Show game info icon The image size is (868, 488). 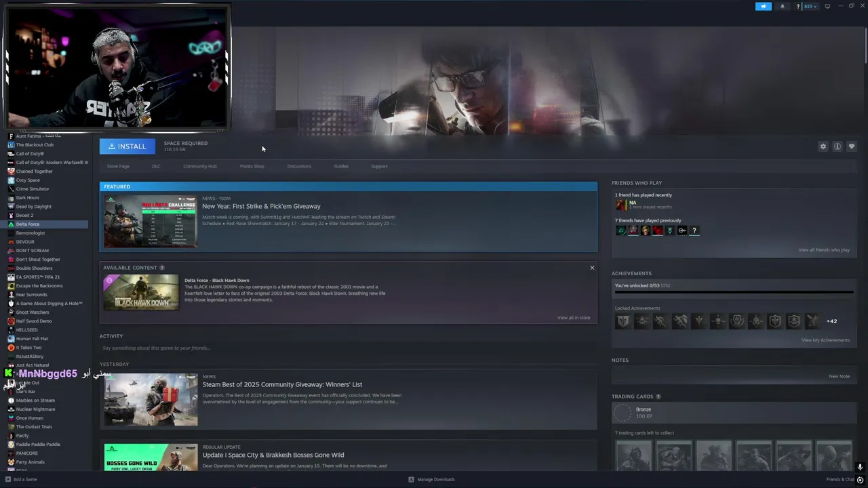pyautogui.click(x=837, y=146)
